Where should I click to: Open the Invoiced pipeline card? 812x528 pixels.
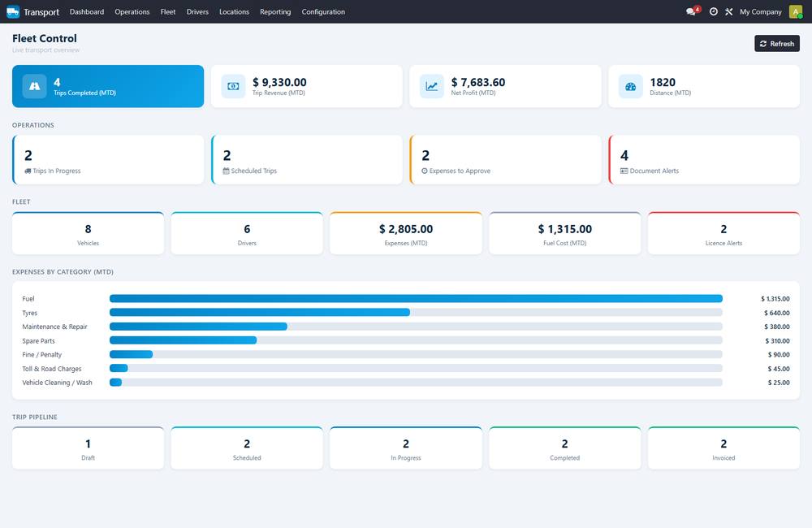point(724,448)
